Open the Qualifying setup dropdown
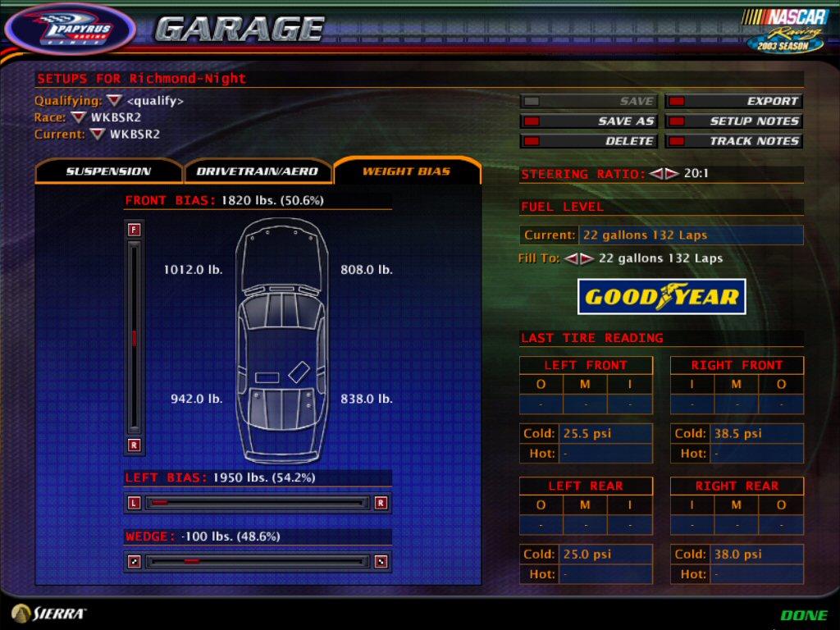The height and width of the screenshot is (630, 840). click(x=114, y=101)
